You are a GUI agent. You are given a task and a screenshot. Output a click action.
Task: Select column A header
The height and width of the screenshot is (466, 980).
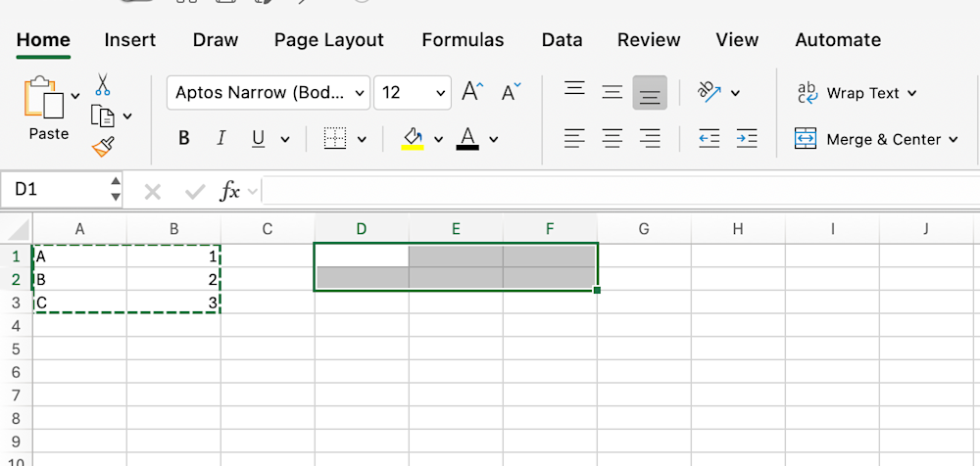[79, 229]
